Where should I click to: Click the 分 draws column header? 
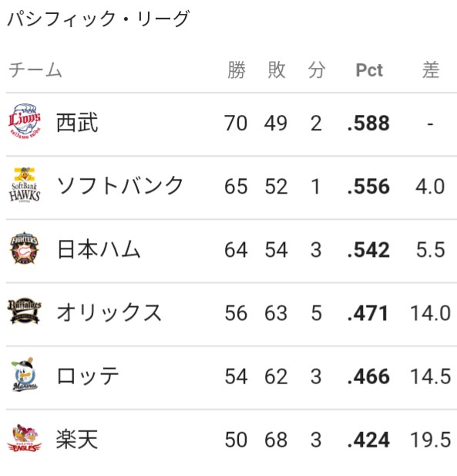click(x=317, y=70)
